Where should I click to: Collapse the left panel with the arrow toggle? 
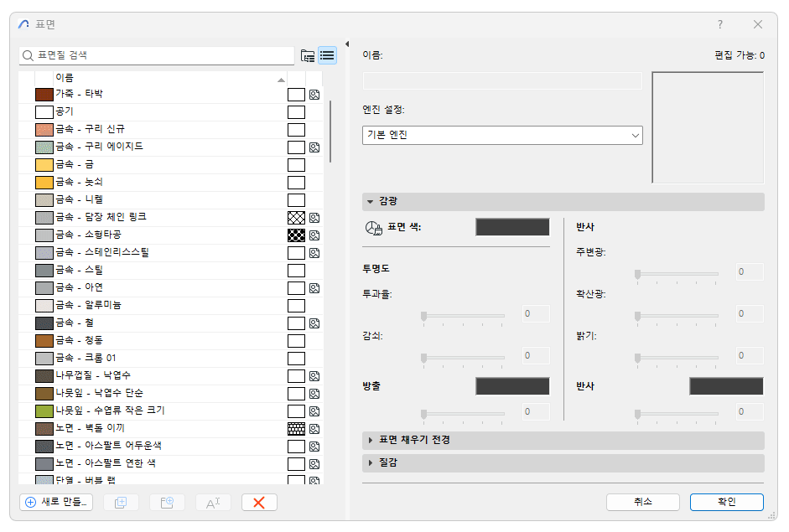point(346,44)
